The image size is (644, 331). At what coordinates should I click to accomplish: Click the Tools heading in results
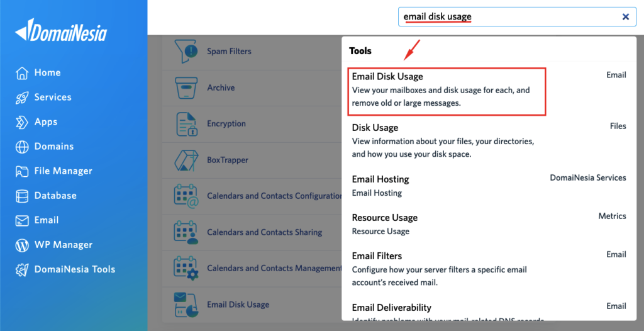360,51
